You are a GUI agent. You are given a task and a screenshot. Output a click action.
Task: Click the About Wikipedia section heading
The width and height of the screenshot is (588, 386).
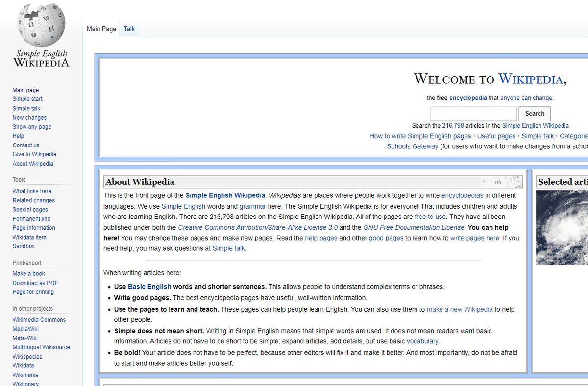coord(140,182)
